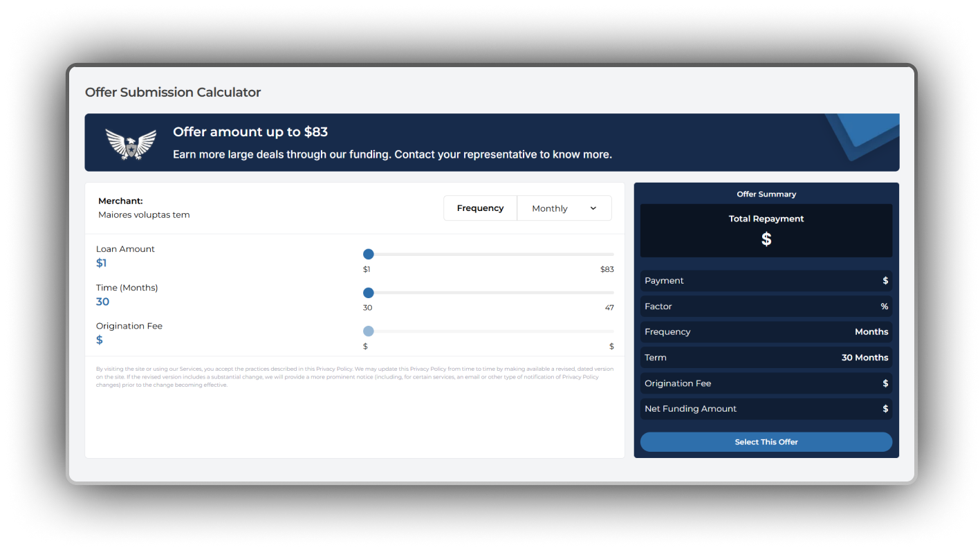Click the Frequency label next to the dropdown
This screenshot has width=980, height=550.
pos(480,208)
